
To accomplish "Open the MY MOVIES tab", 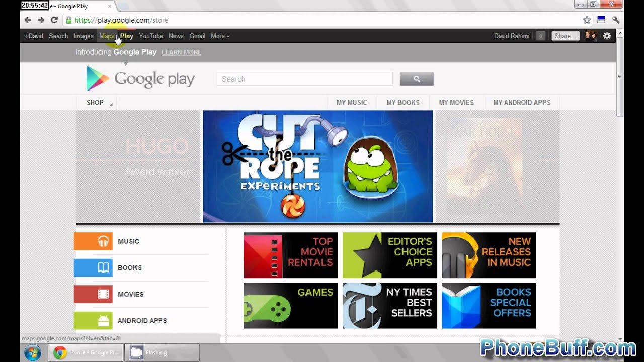I will pos(456,102).
